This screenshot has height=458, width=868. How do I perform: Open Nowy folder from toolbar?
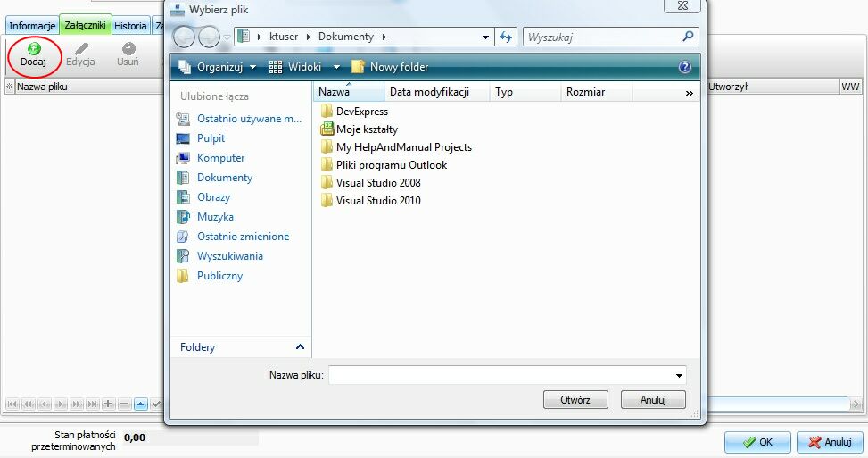tap(390, 67)
